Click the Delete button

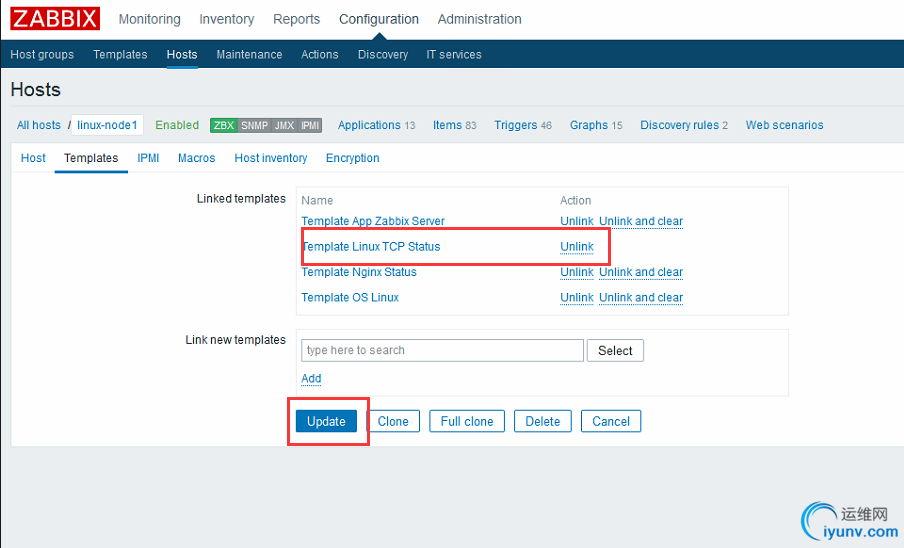543,421
